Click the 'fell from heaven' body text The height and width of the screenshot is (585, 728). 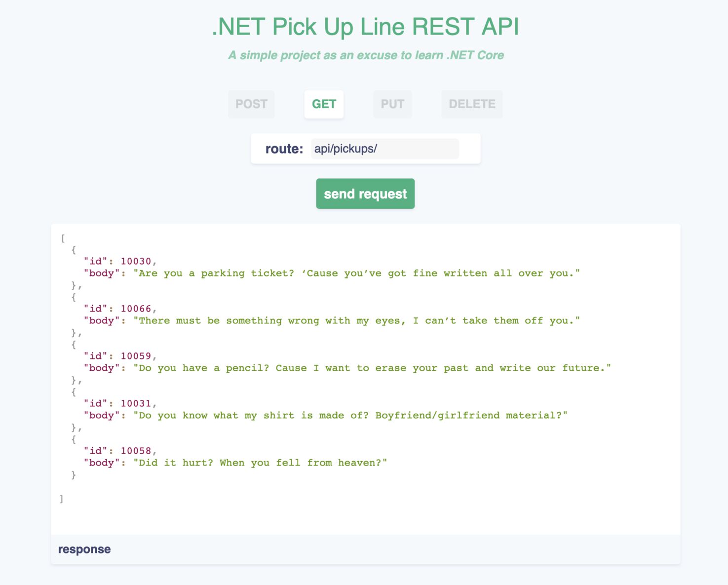pos(260,463)
